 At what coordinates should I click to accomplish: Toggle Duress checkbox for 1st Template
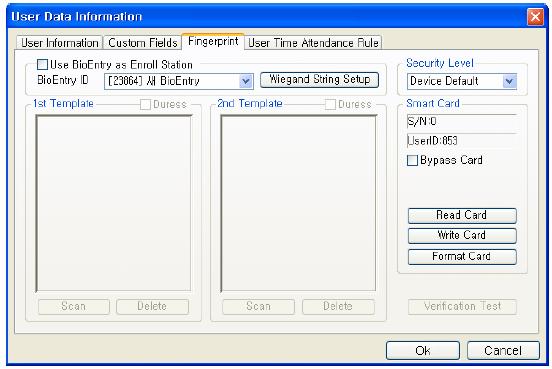[145, 105]
